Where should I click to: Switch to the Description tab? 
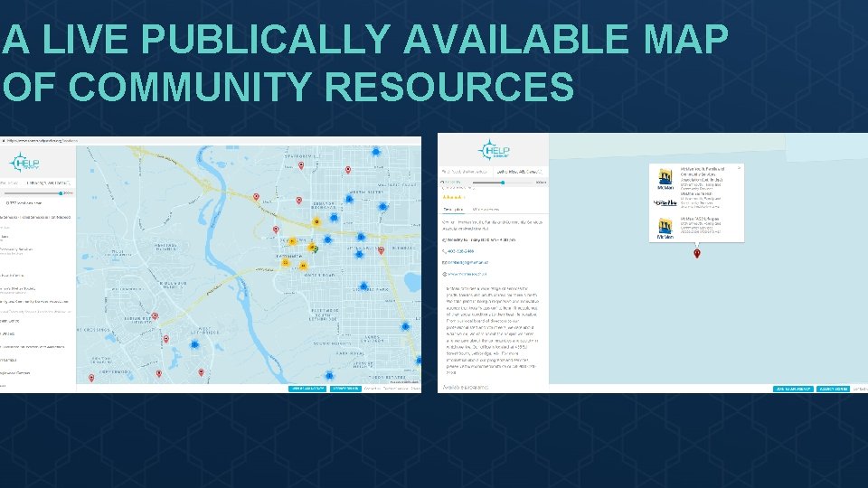point(453,209)
